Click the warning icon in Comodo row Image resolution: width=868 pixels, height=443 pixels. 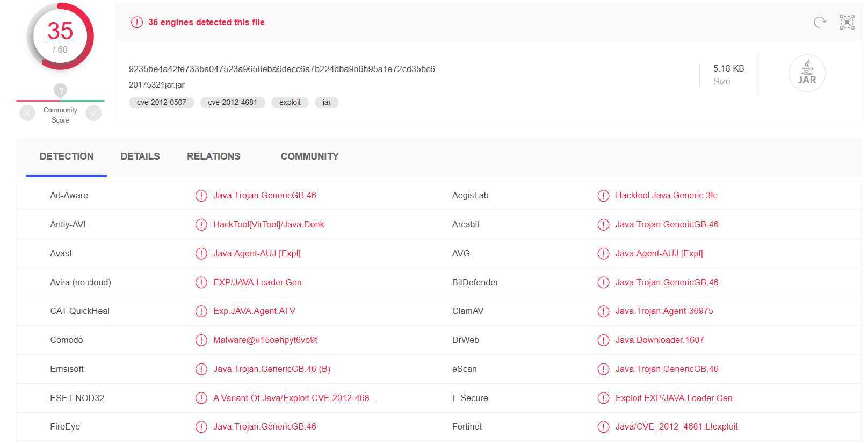[x=201, y=340]
